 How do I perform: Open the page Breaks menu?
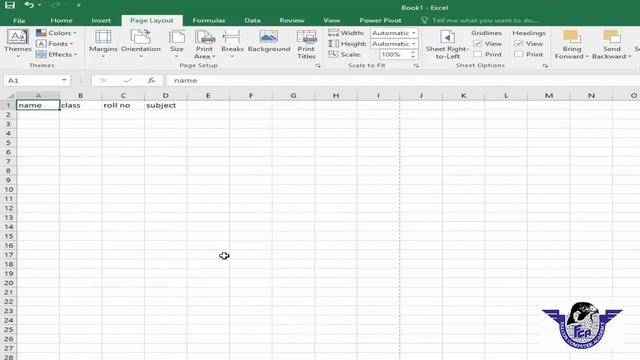232,44
